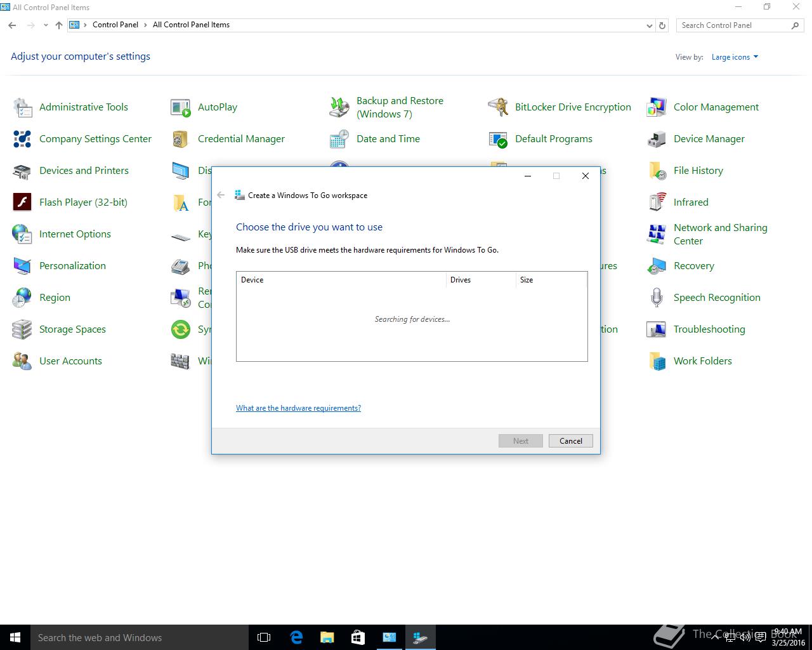The width and height of the screenshot is (812, 650).
Task: Open Speech Recognition microphone icon
Action: pos(657,298)
